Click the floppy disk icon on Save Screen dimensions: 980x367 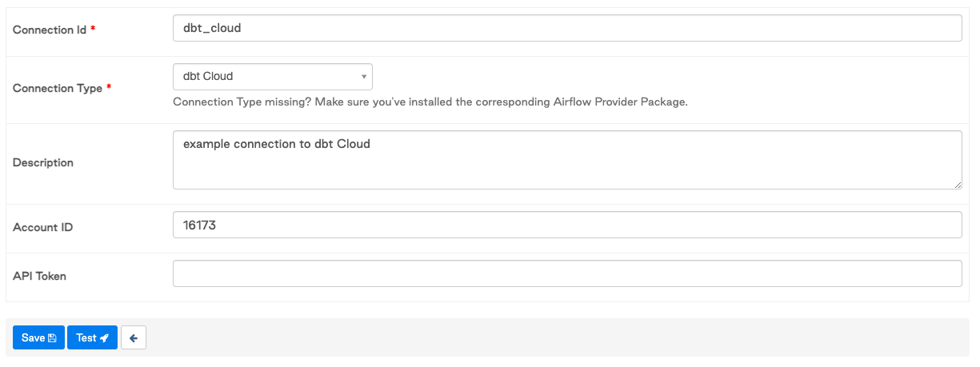tap(53, 338)
